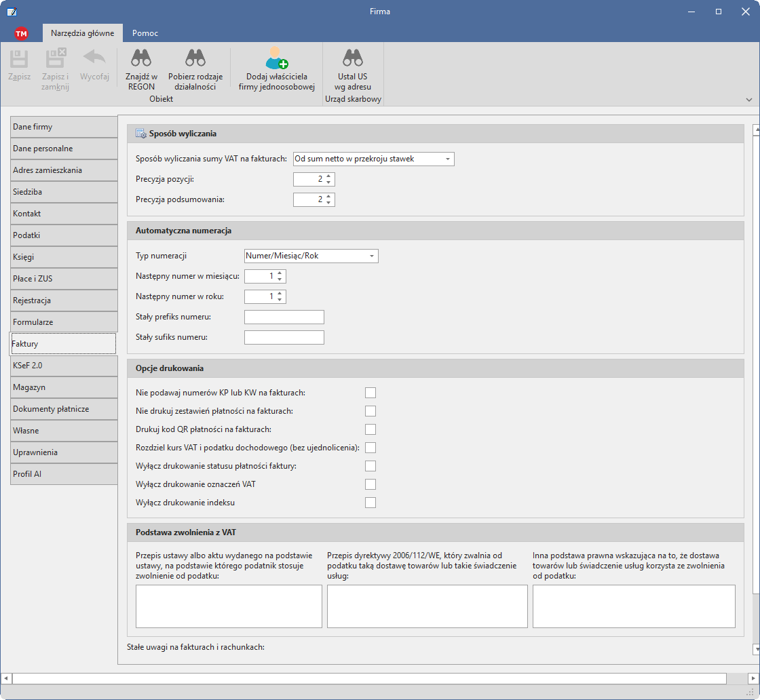
Task: Click Pobierz rodzaje działalności binoculars icon
Action: coord(195,58)
